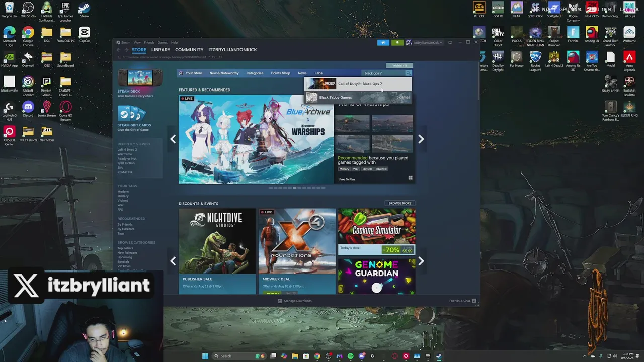Screen dimensions: 644x362
Task: Open Warframe desktop shortcut
Action: [x=629, y=34]
